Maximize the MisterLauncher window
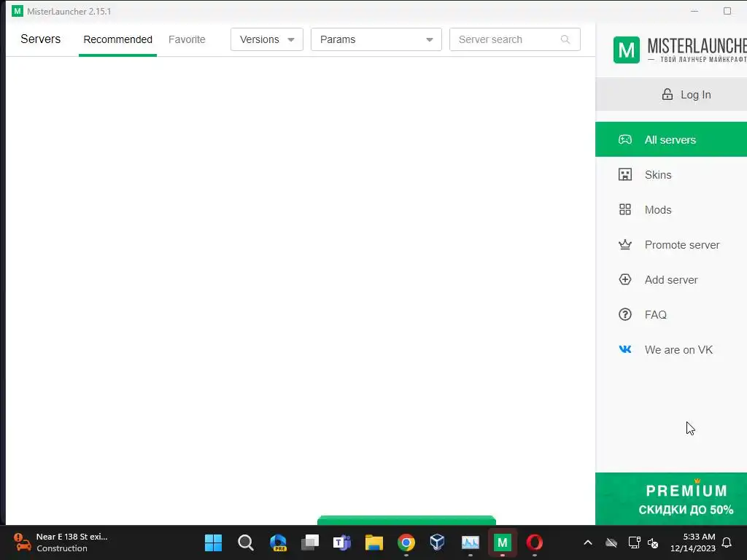Screen dimensions: 747x560 [727, 11]
